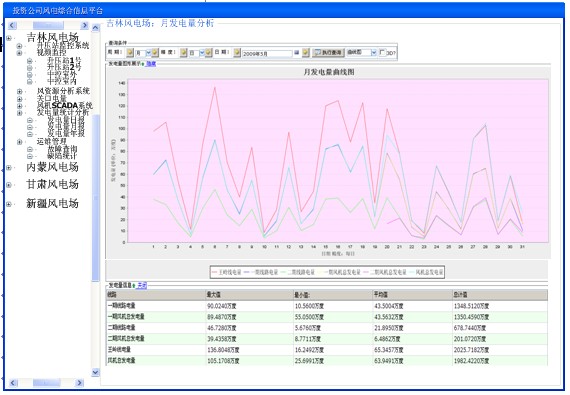Expand the 风资源分析系统 tree node
This screenshot has width=570, height=395.
click(x=20, y=91)
